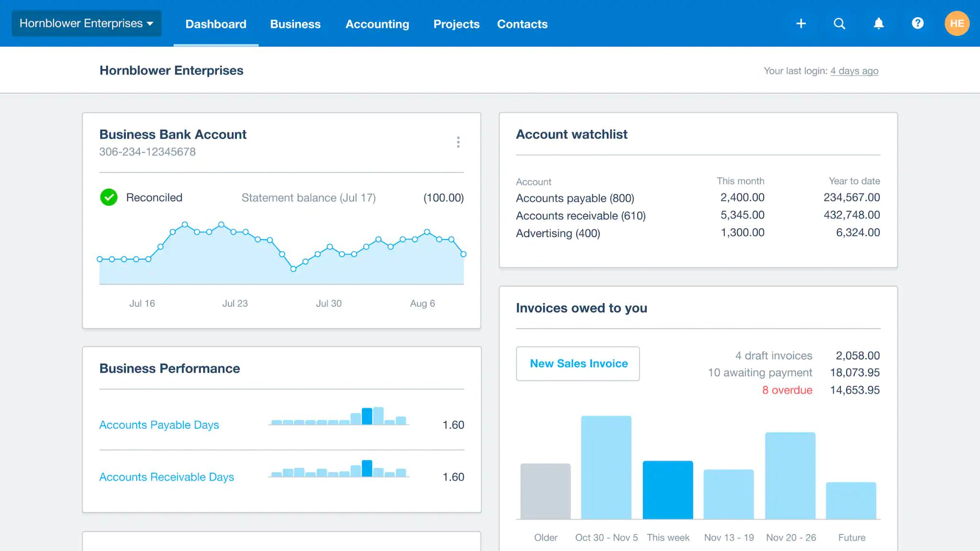This screenshot has width=980, height=551.
Task: Open the Contacts section
Action: tap(522, 24)
